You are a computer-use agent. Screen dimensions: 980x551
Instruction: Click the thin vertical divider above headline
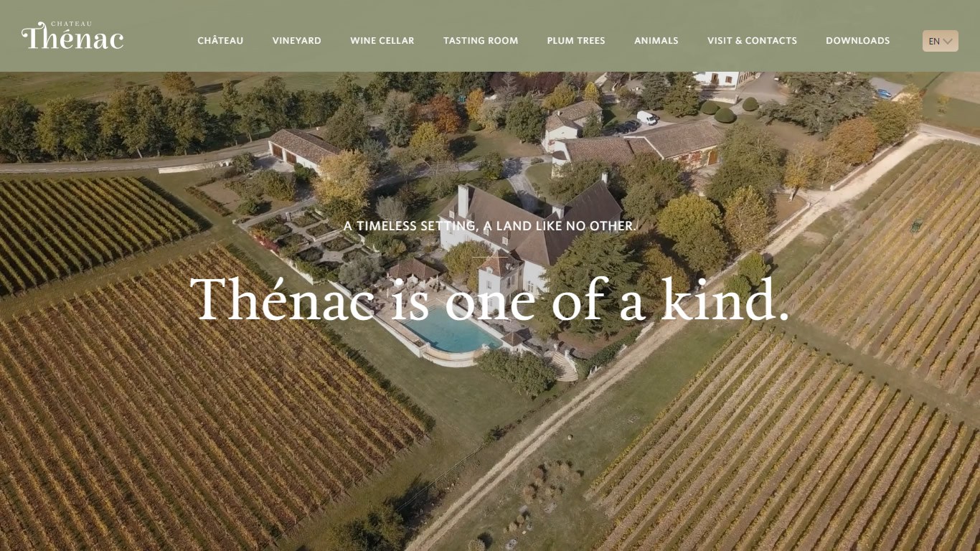(490, 258)
